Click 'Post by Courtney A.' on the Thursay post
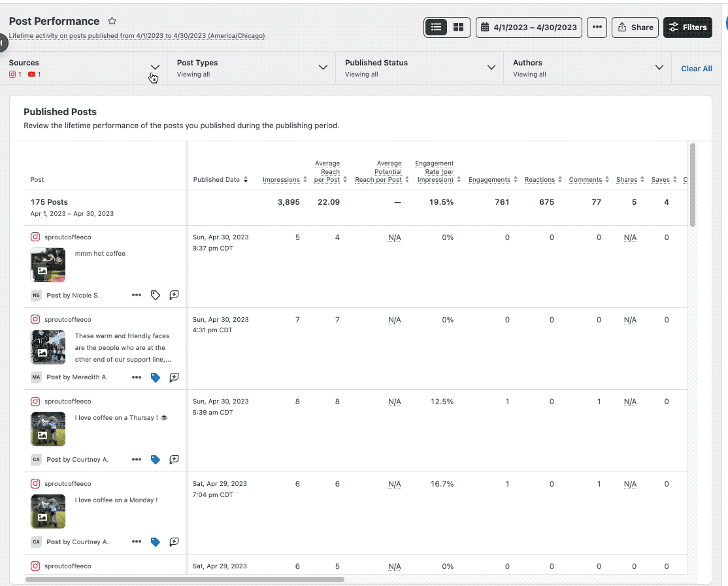The height and width of the screenshot is (586, 728). click(78, 460)
